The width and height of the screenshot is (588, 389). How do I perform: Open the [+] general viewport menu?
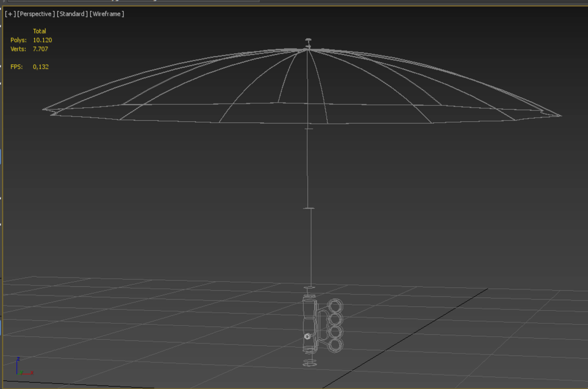[10, 14]
